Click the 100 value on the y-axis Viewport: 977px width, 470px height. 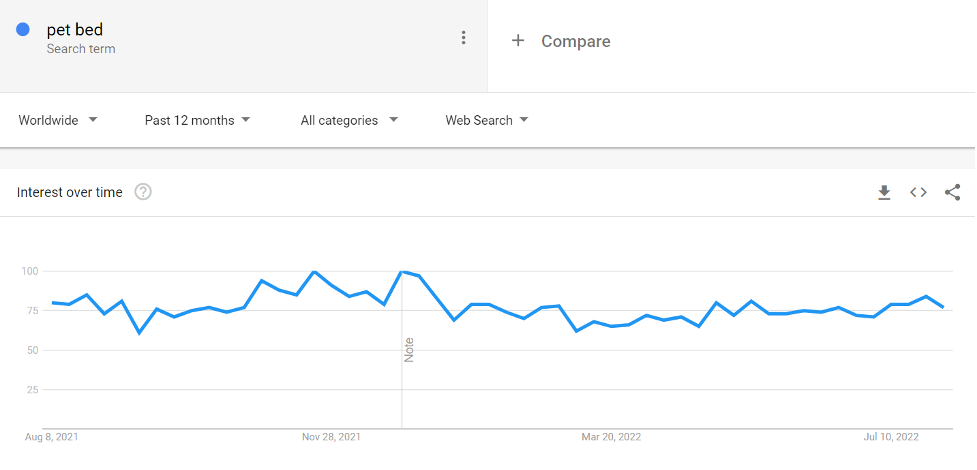coord(29,271)
